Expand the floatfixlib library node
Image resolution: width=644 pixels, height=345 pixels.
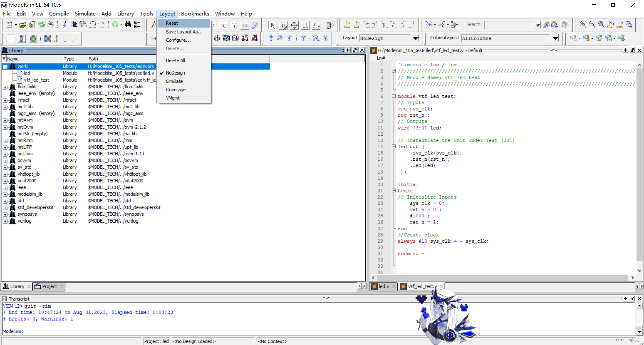5,87
